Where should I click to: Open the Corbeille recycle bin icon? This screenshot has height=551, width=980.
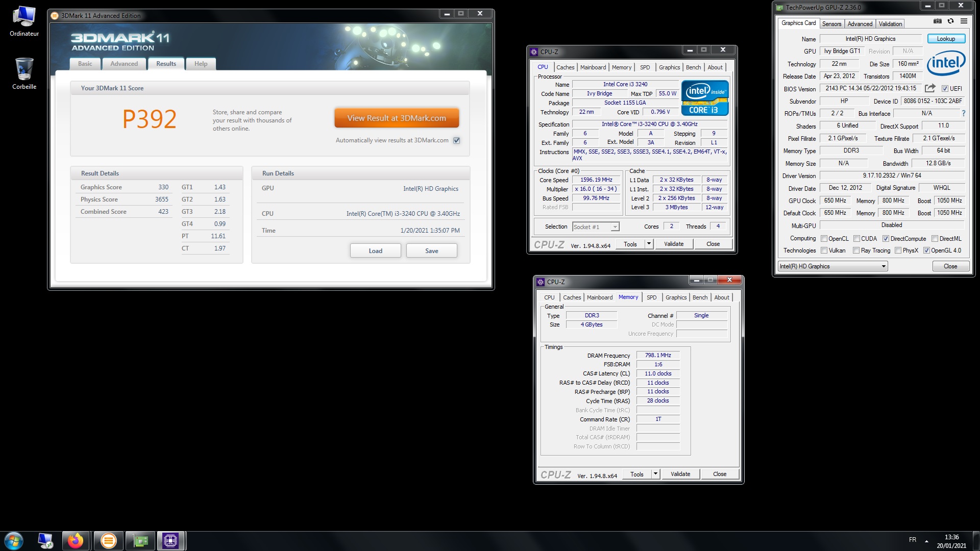[x=24, y=73]
